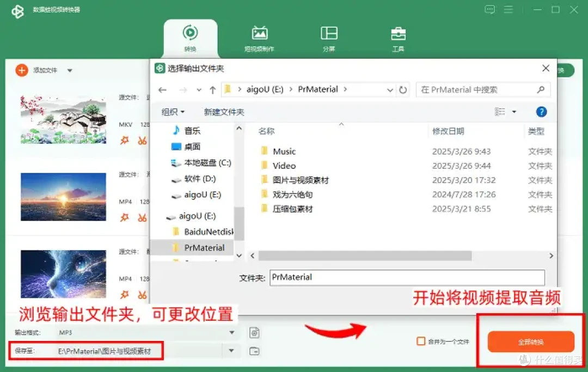Viewport: 588px width, 372px height.
Task: Click the 文件夹 name input field
Action: point(407,277)
